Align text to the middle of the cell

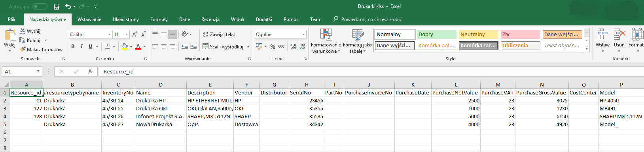(164, 34)
